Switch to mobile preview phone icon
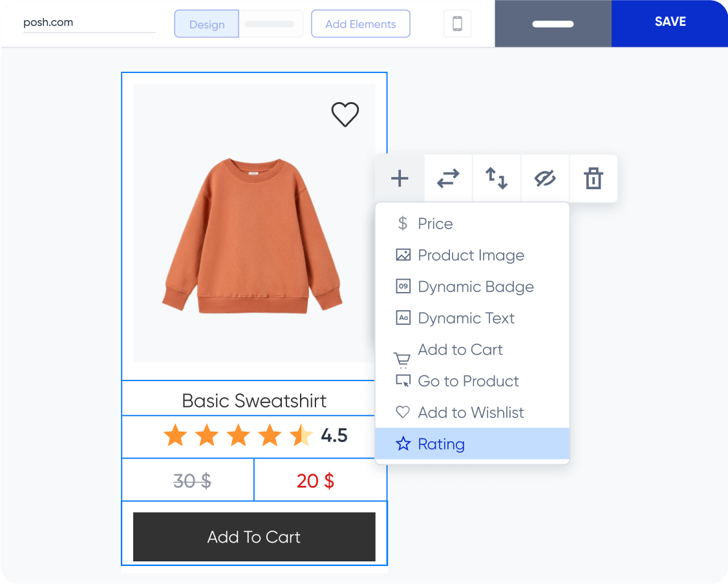 457,24
